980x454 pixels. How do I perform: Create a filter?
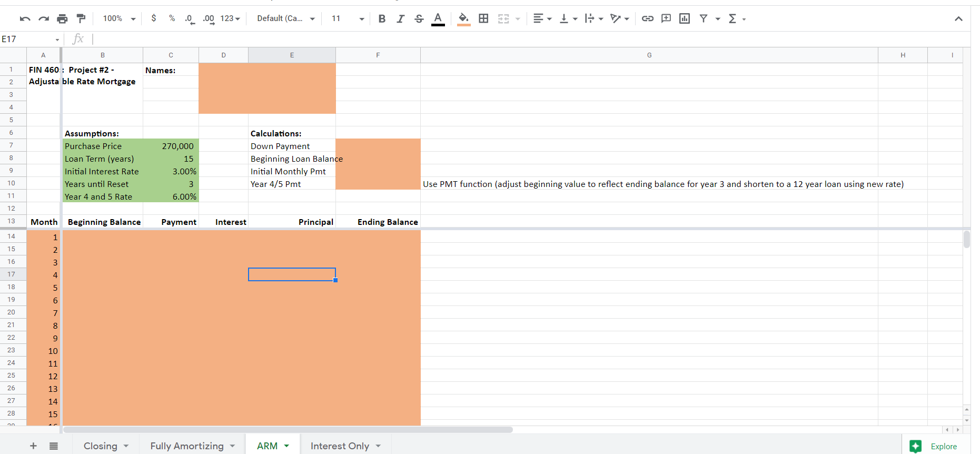pos(703,19)
